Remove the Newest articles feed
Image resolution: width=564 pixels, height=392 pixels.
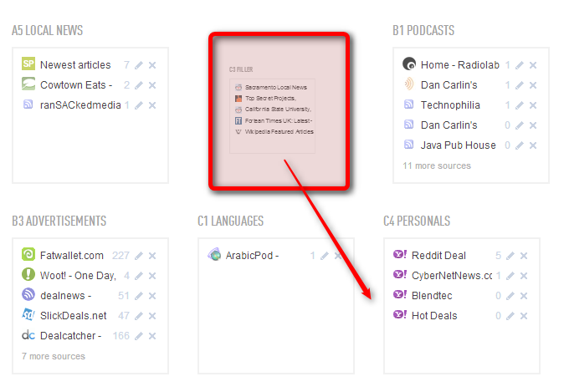[x=152, y=65]
